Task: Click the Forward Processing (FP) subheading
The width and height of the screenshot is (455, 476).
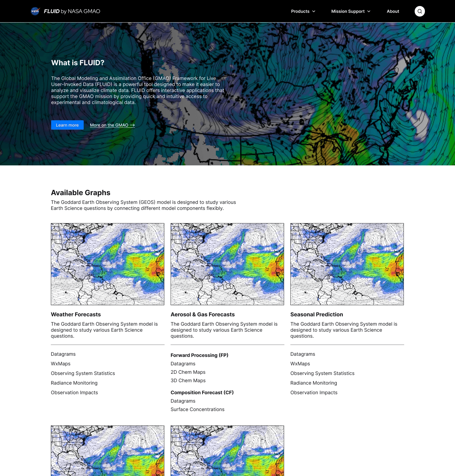Action: coord(200,355)
